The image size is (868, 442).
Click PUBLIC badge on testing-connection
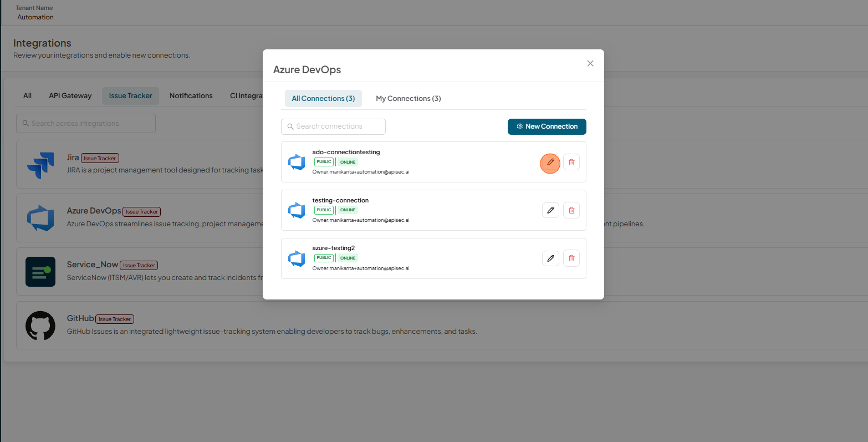click(x=324, y=210)
